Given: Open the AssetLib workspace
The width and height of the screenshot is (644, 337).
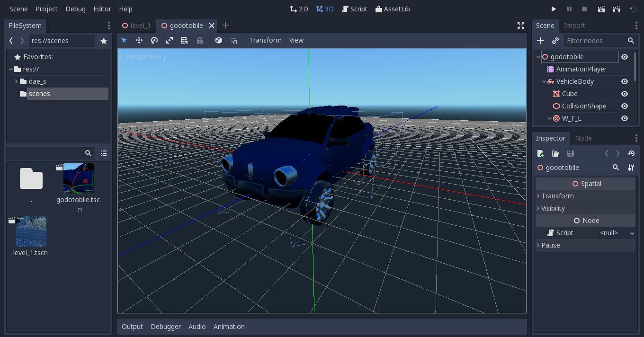Looking at the screenshot, I should [x=393, y=9].
